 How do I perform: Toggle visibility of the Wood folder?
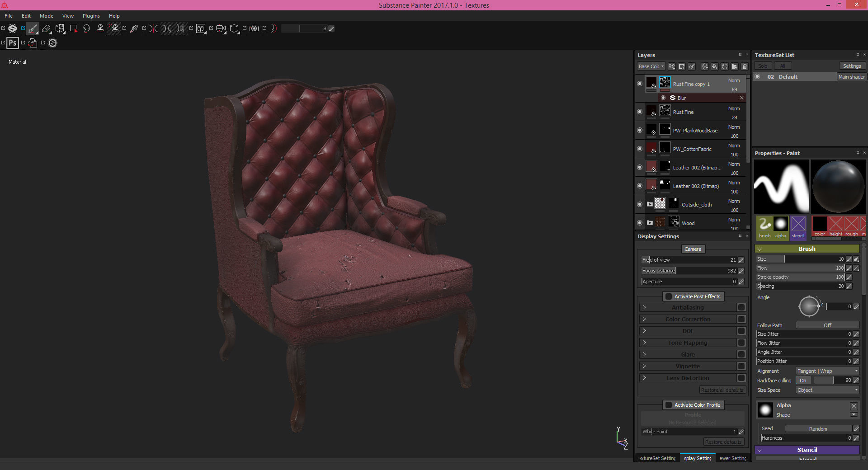pos(640,223)
